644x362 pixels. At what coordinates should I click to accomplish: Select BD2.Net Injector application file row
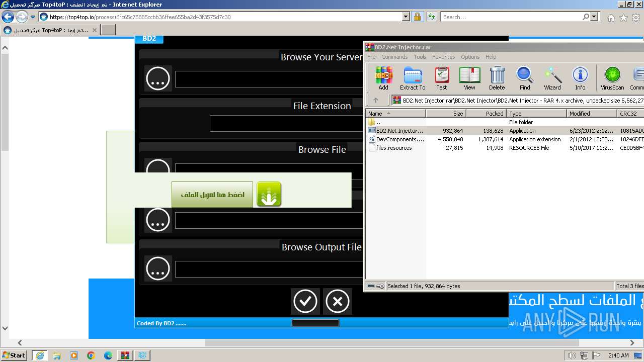(x=505, y=131)
